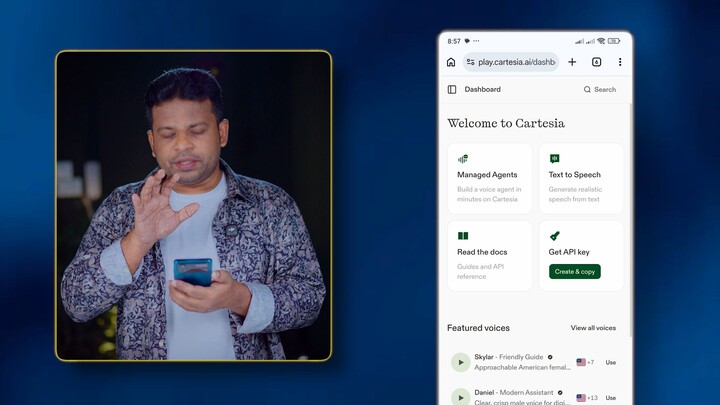Click the Create & copy button
The image size is (720, 405).
point(574,271)
